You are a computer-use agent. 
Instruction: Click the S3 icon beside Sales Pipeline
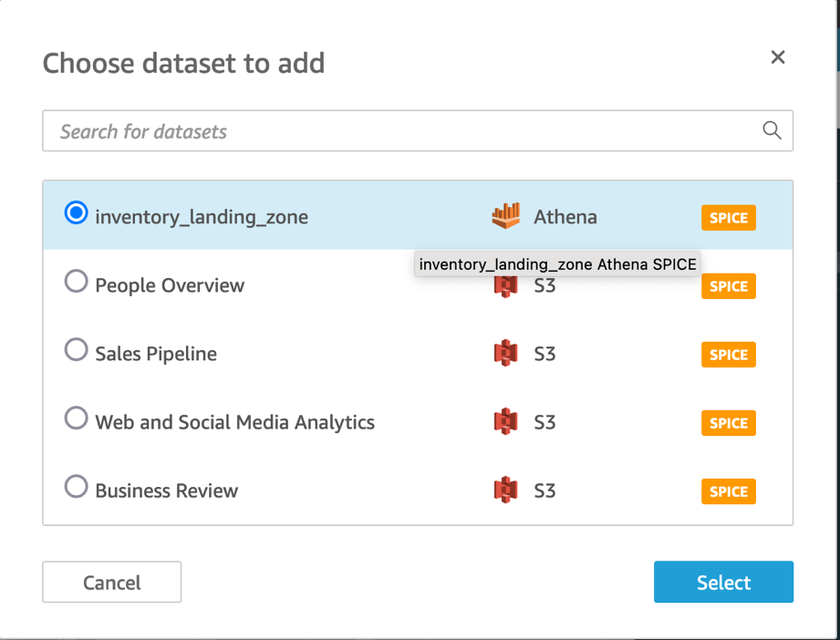coord(505,354)
